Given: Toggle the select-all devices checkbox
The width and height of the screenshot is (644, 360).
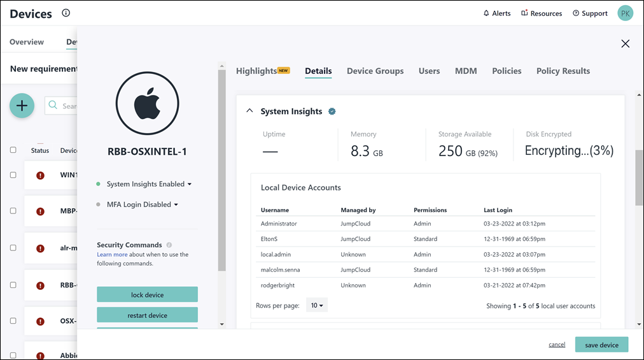Looking at the screenshot, I should pos(13,150).
